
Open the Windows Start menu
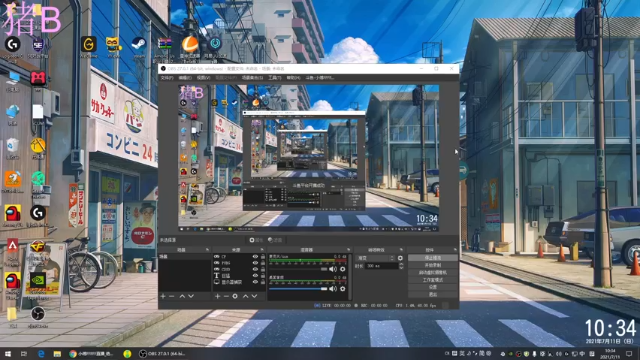click(x=7, y=354)
